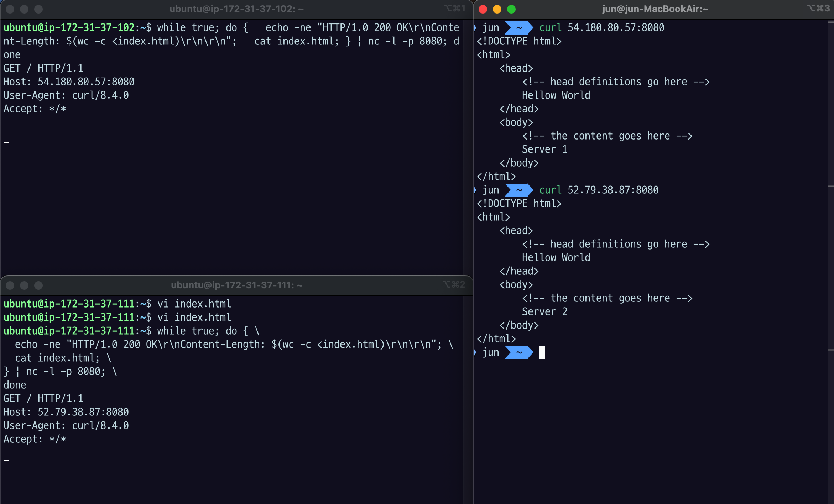
Task: Click the yellow minimize button of MacBookAir terminal
Action: coord(497,9)
